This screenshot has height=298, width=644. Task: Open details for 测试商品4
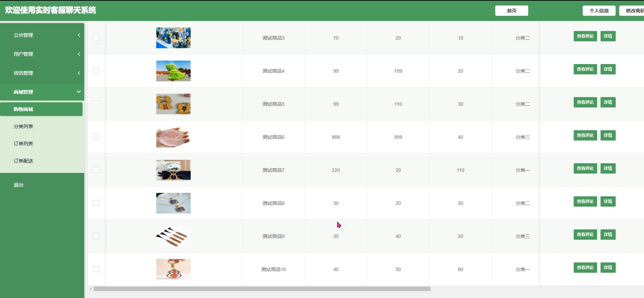click(608, 69)
